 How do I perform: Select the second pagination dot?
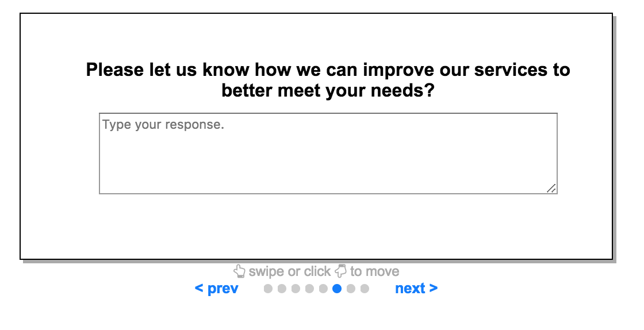(x=282, y=289)
